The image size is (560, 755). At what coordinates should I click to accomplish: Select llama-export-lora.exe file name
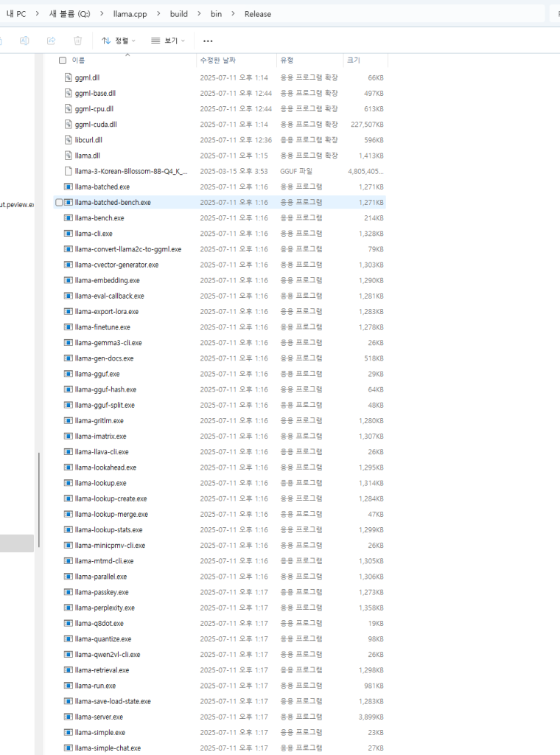[x=106, y=312]
